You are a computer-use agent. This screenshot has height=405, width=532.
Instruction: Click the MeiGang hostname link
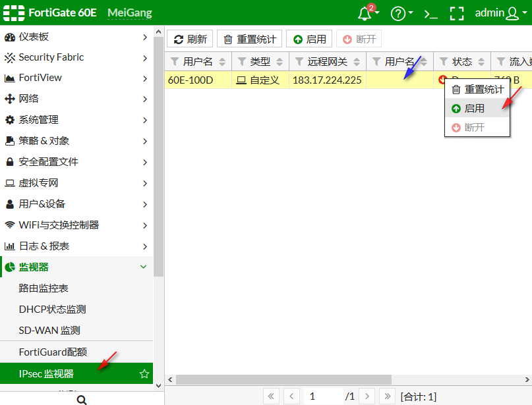click(130, 13)
